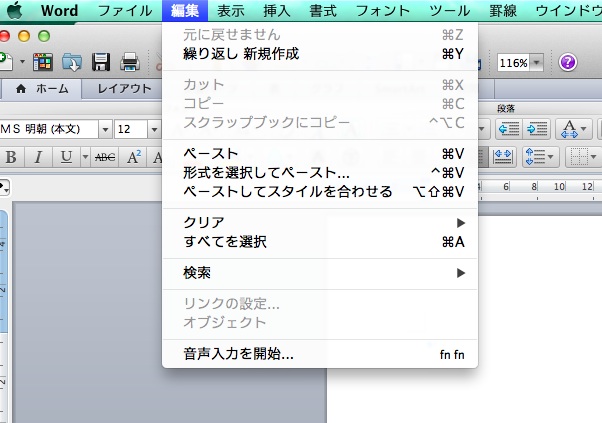Screen dimensions: 602x423
Task: Click the tab selector on ruler
Action: coord(4,187)
